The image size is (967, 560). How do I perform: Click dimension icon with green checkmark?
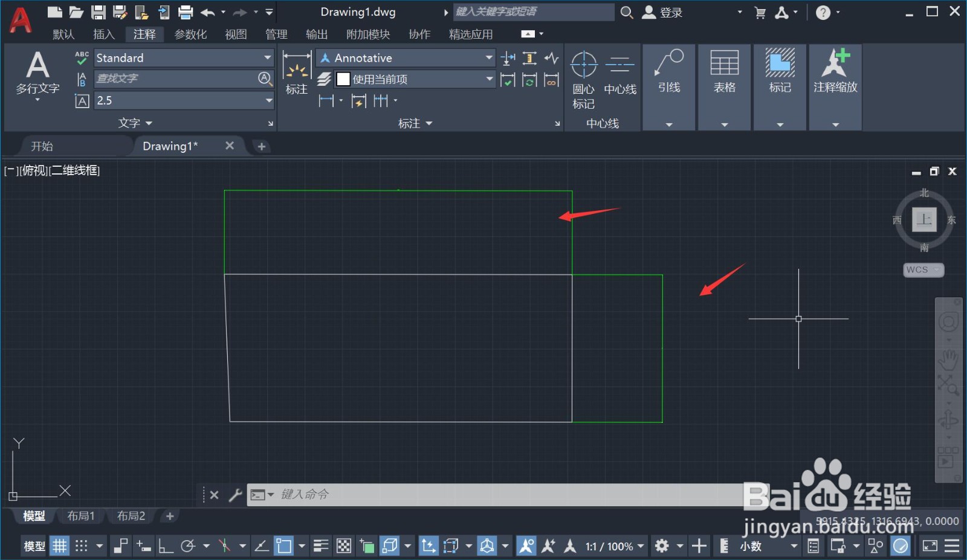click(508, 80)
